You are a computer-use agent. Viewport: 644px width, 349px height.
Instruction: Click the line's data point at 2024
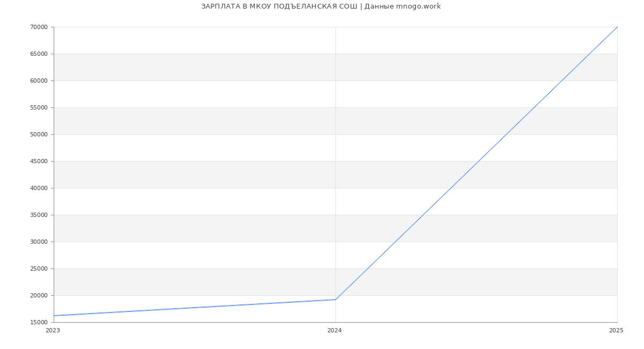335,300
